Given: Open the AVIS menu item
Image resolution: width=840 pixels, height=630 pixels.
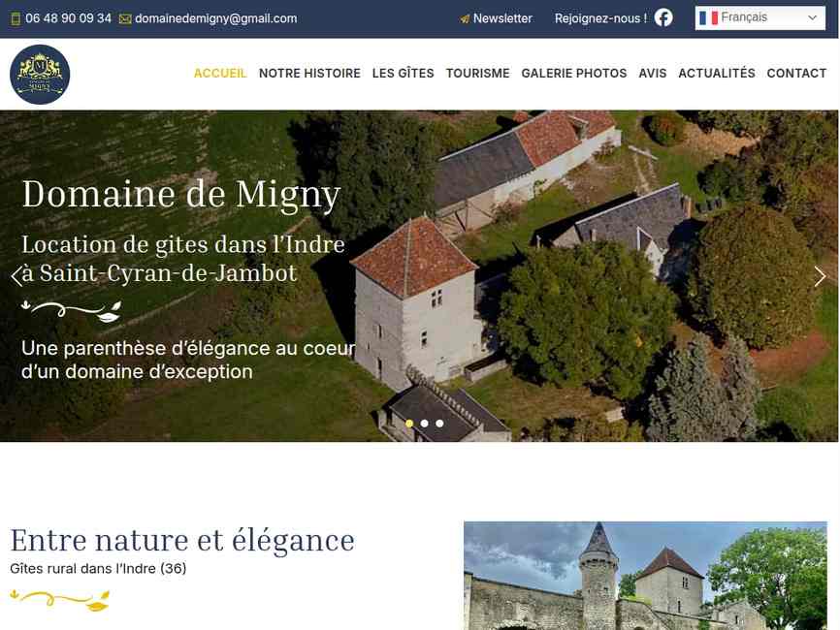Looking at the screenshot, I should [653, 74].
